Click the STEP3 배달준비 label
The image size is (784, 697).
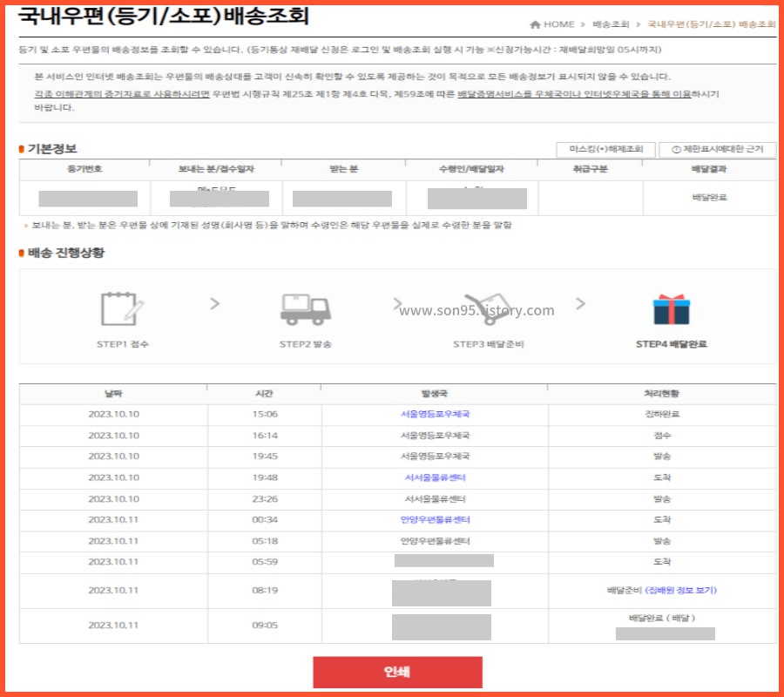(488, 344)
